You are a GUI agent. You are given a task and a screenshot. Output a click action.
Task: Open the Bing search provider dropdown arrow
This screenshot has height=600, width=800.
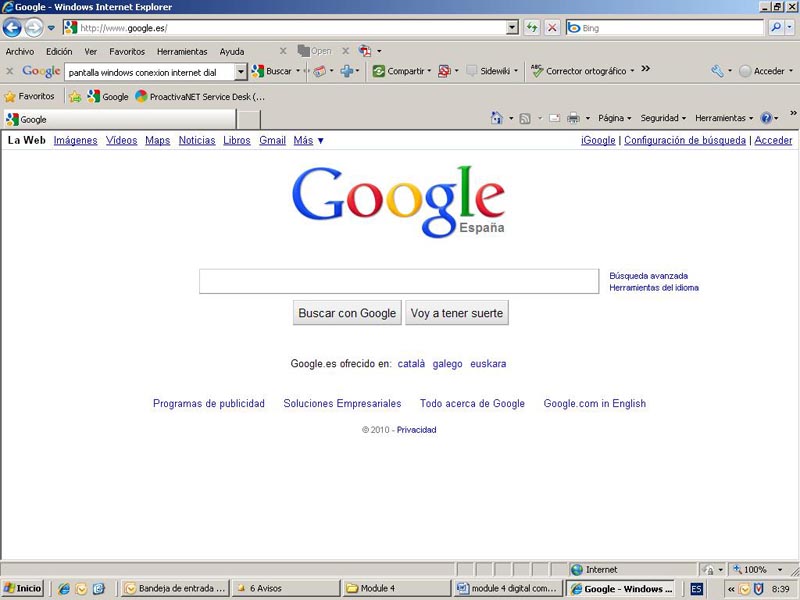pyautogui.click(x=790, y=28)
